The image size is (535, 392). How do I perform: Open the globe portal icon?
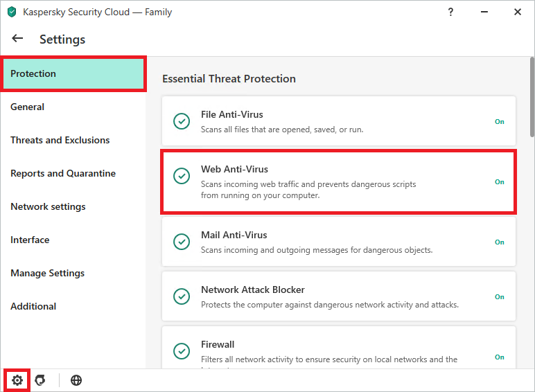pyautogui.click(x=76, y=380)
